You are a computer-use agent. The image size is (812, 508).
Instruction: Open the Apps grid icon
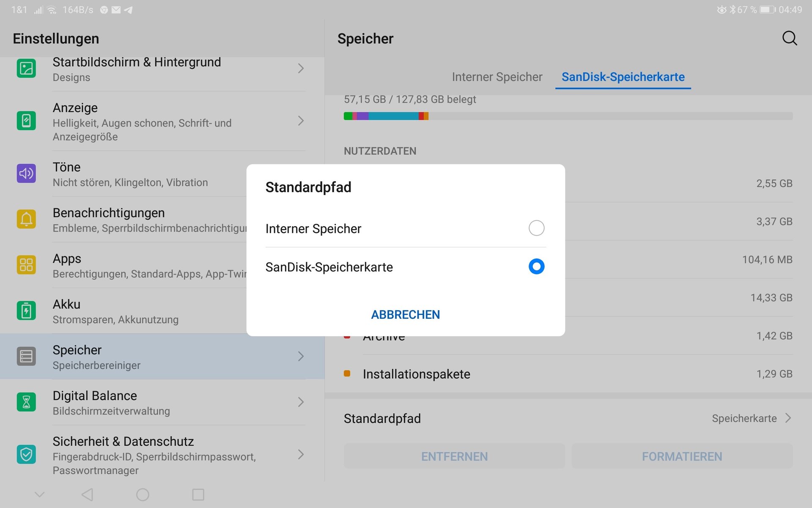(x=26, y=265)
